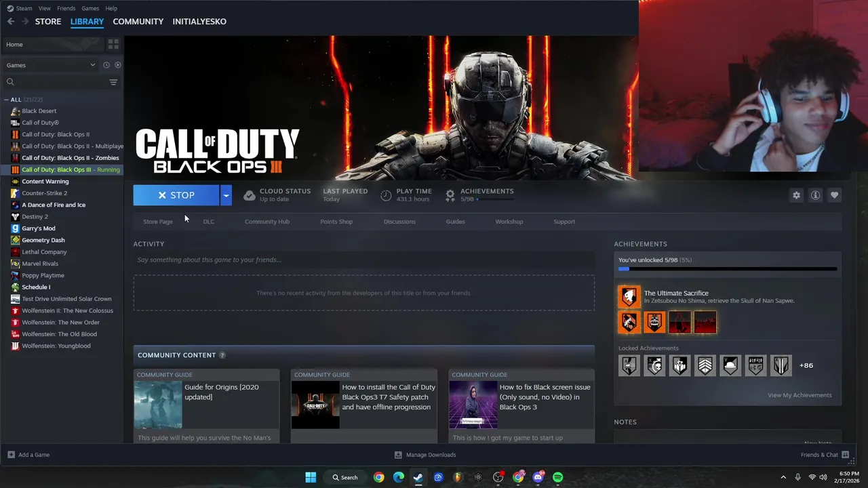Open INITIALYESKO profile tab

click(199, 22)
